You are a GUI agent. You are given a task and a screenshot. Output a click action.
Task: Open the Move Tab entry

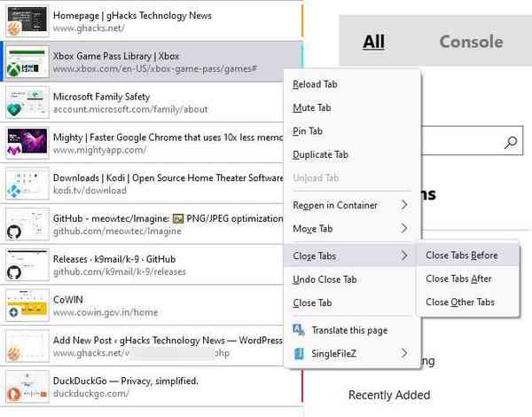click(351, 229)
